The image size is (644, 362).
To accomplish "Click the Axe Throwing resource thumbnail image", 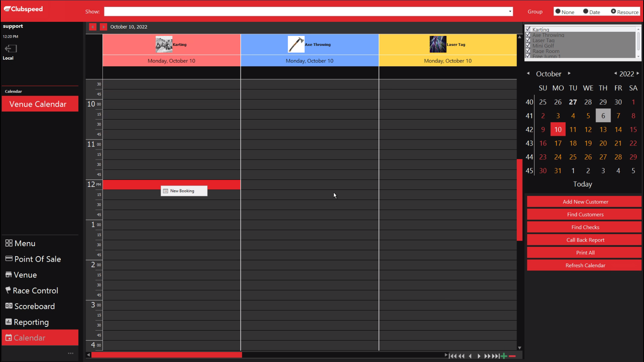I will point(296,44).
